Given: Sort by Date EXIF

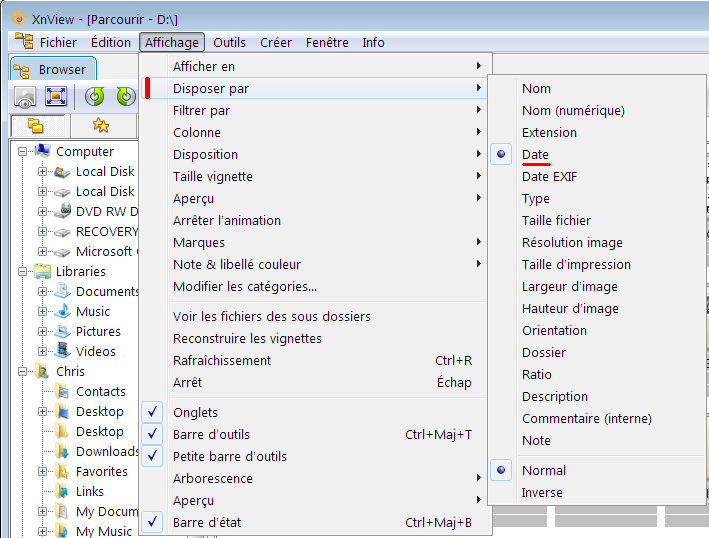Looking at the screenshot, I should (x=597, y=176).
